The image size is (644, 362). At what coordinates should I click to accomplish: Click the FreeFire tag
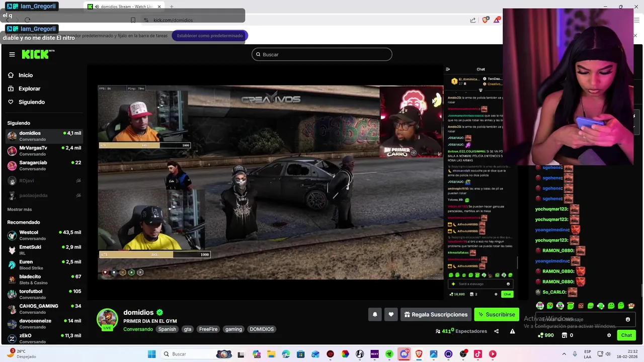click(208, 329)
